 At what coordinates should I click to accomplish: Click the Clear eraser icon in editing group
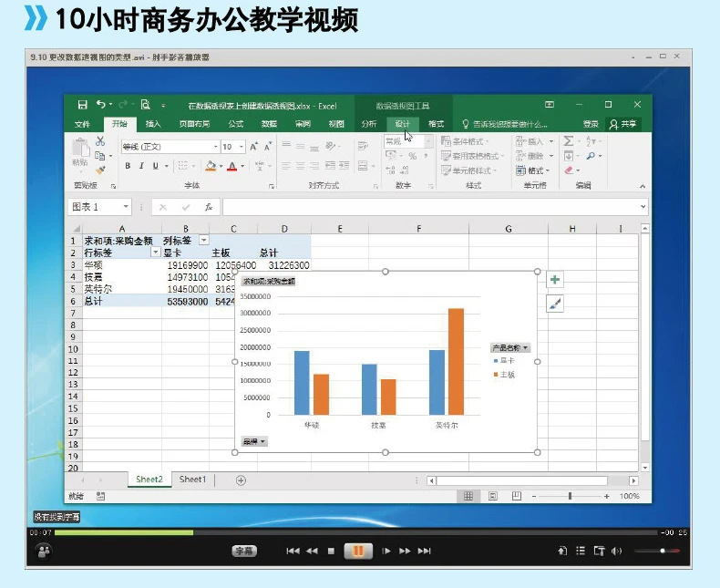(569, 170)
